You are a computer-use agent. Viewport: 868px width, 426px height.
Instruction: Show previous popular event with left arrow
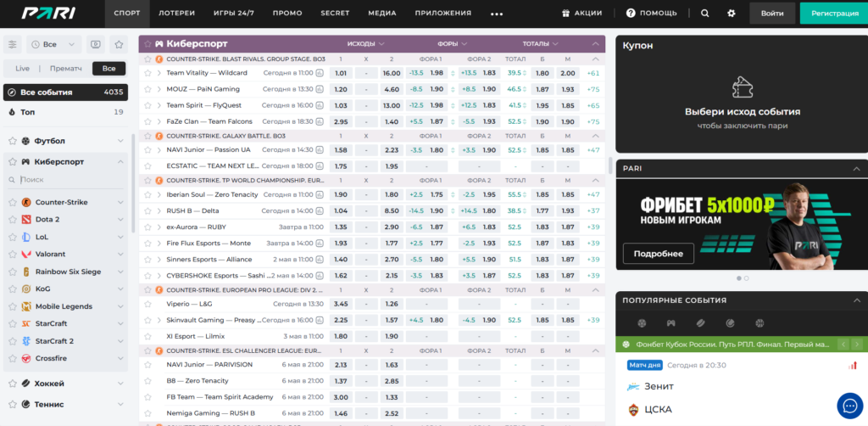click(x=843, y=345)
